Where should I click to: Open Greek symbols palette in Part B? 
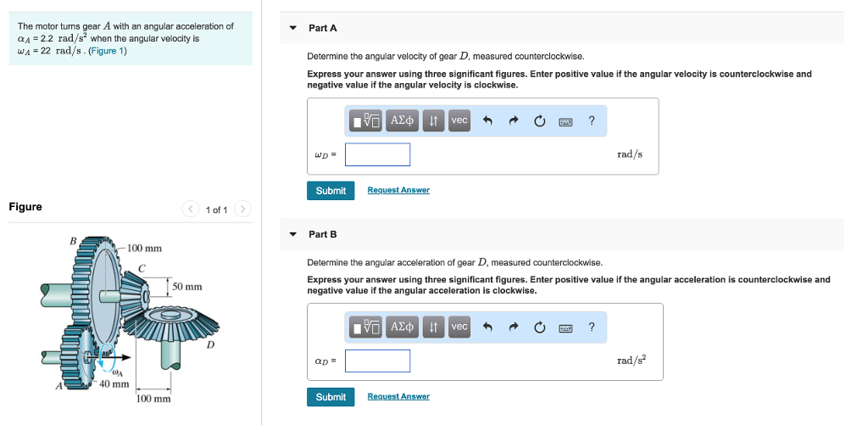pyautogui.click(x=403, y=327)
